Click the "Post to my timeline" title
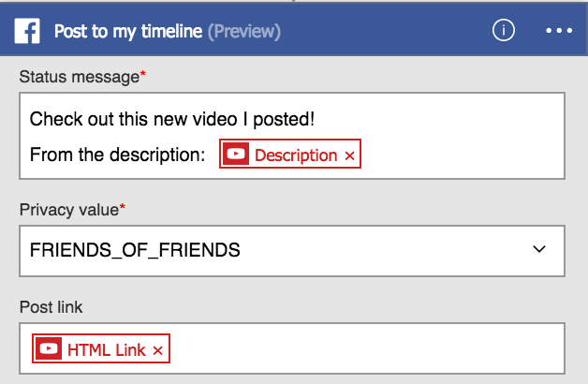 point(128,32)
